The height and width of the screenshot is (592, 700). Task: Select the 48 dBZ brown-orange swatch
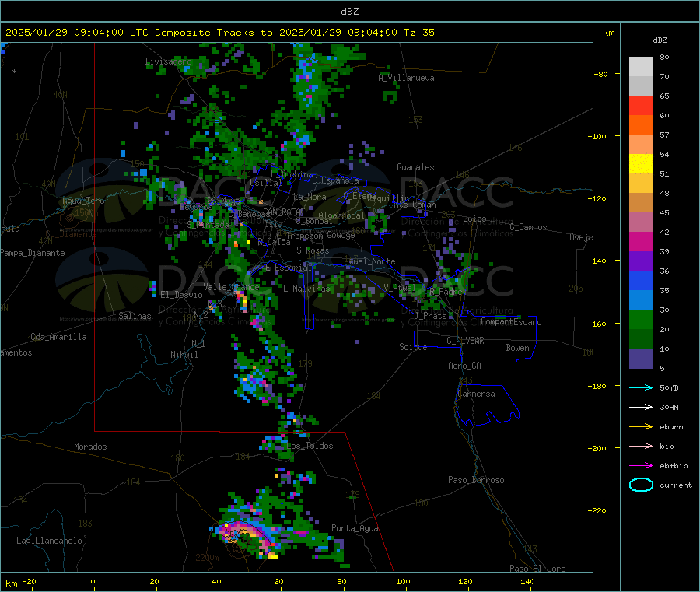[x=641, y=203]
